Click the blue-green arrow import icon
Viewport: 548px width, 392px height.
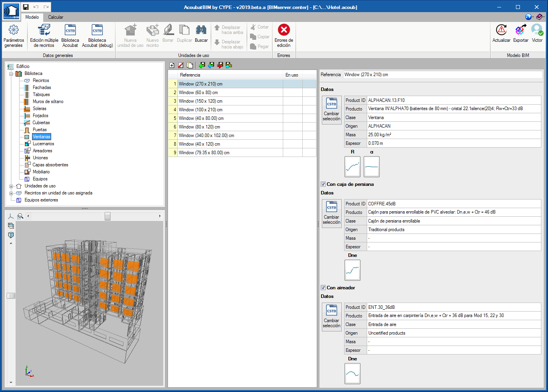tap(211, 65)
